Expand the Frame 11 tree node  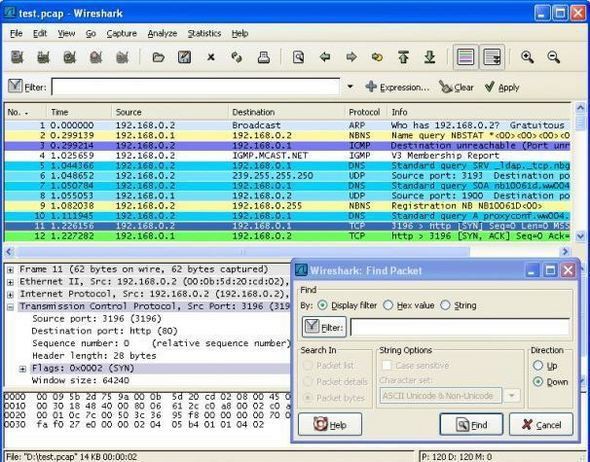(11, 270)
